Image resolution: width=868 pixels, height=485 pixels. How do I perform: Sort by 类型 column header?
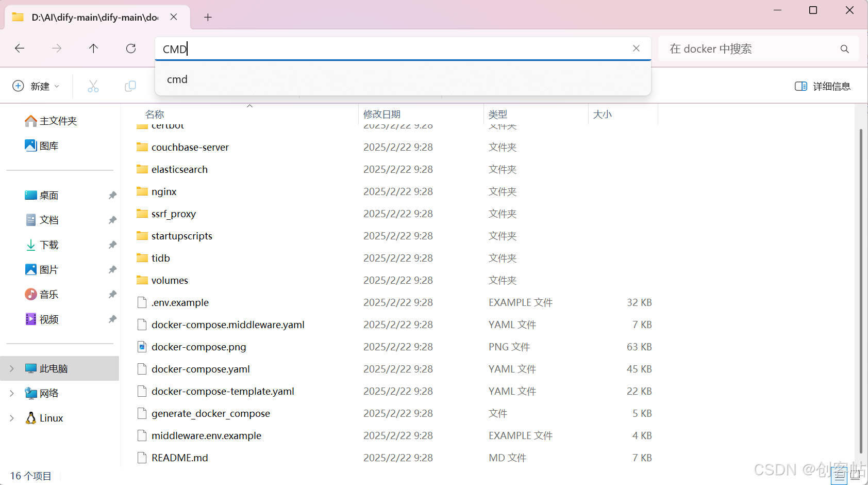click(x=498, y=114)
